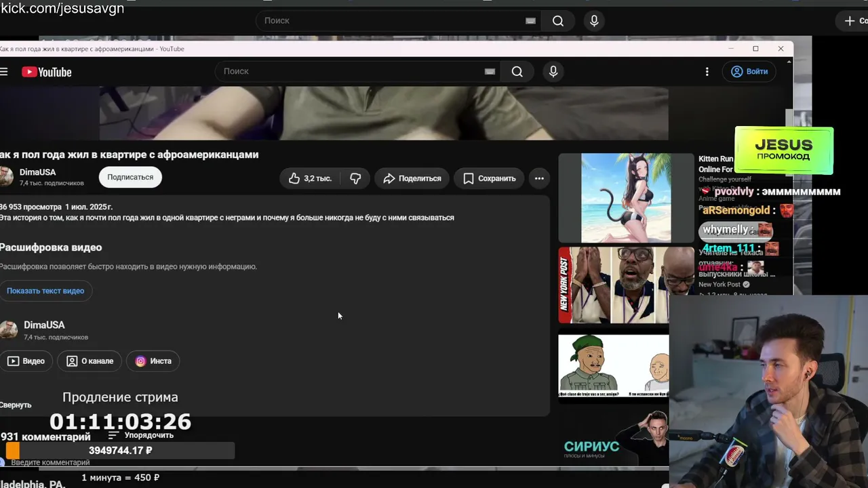The height and width of the screenshot is (488, 868).
Task: Open the DimaUSA channel name in the description
Action: click(x=44, y=325)
